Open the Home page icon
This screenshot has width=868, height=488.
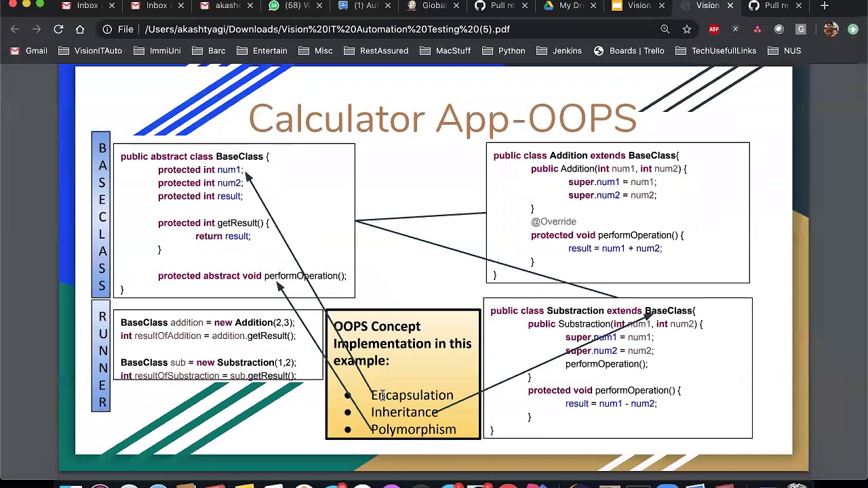[80, 29]
